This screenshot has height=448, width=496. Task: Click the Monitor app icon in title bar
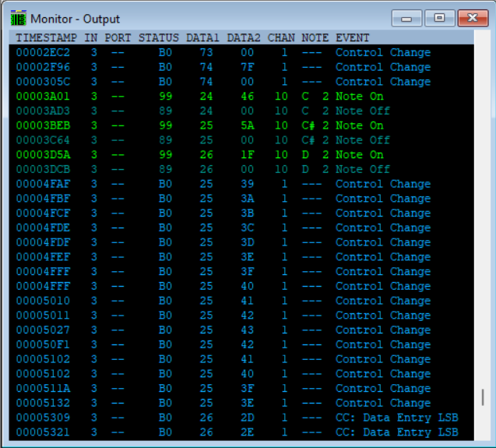19,19
